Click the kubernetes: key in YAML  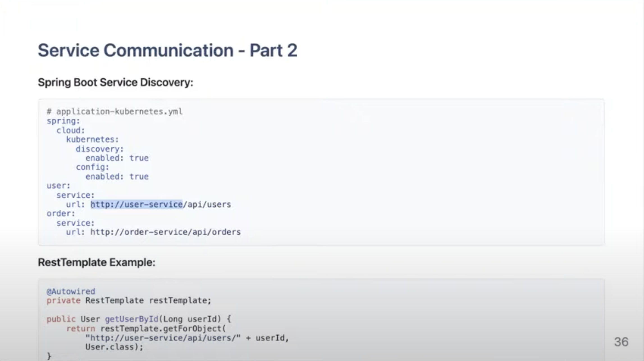pos(92,140)
